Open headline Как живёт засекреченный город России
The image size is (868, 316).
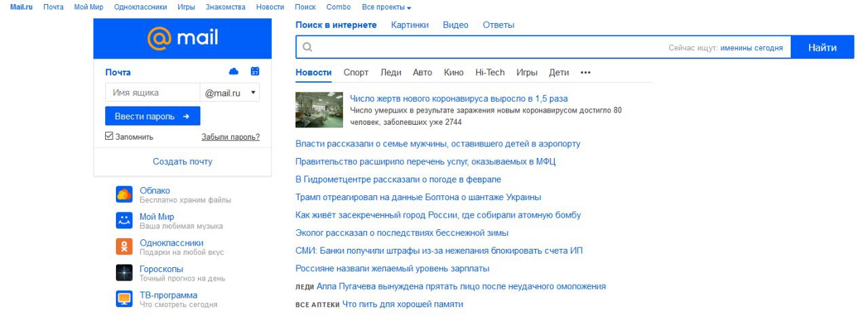click(x=438, y=215)
